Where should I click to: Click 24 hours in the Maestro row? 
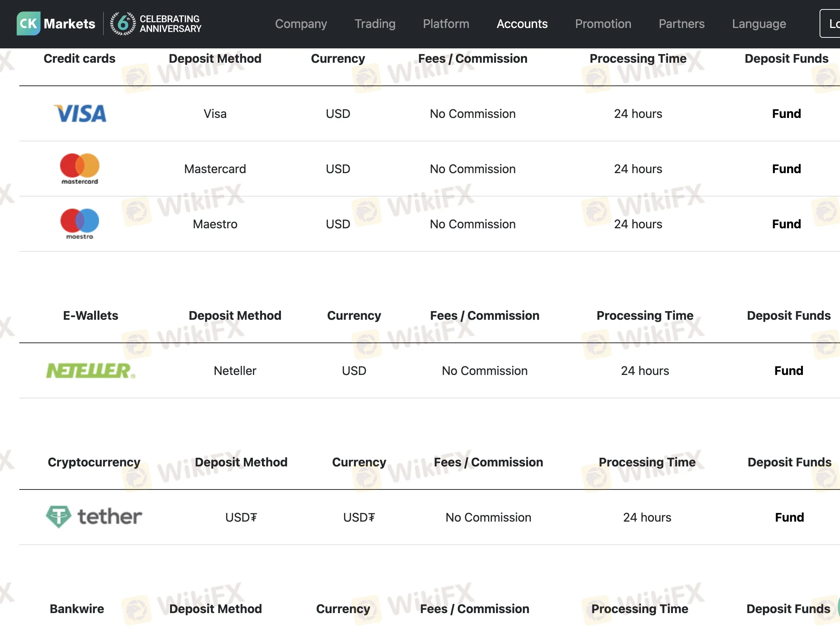tap(638, 224)
